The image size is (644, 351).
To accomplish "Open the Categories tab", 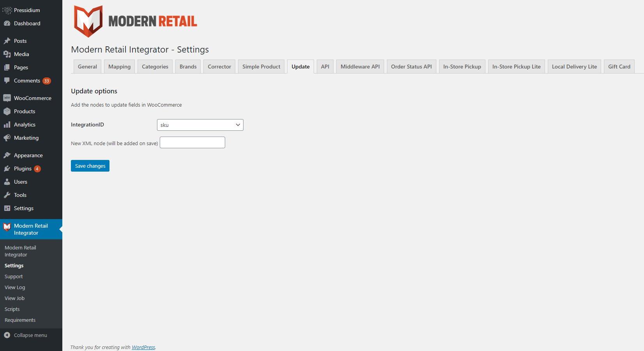I will 155,67.
